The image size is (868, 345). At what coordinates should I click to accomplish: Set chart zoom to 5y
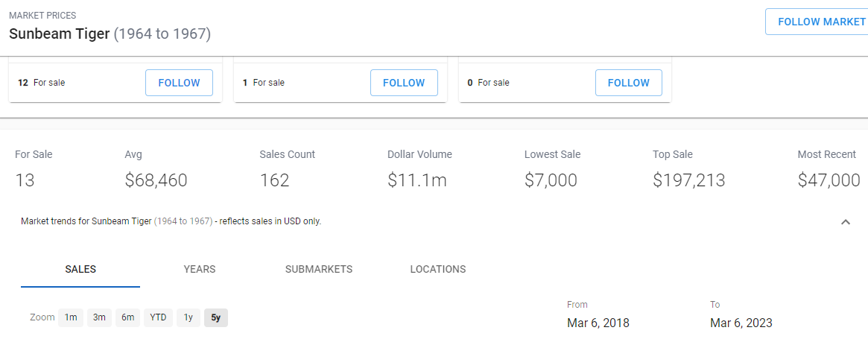point(216,317)
